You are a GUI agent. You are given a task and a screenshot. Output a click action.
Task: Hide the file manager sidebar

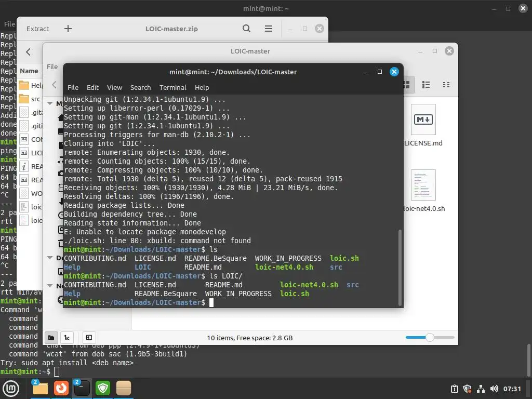tap(89, 338)
